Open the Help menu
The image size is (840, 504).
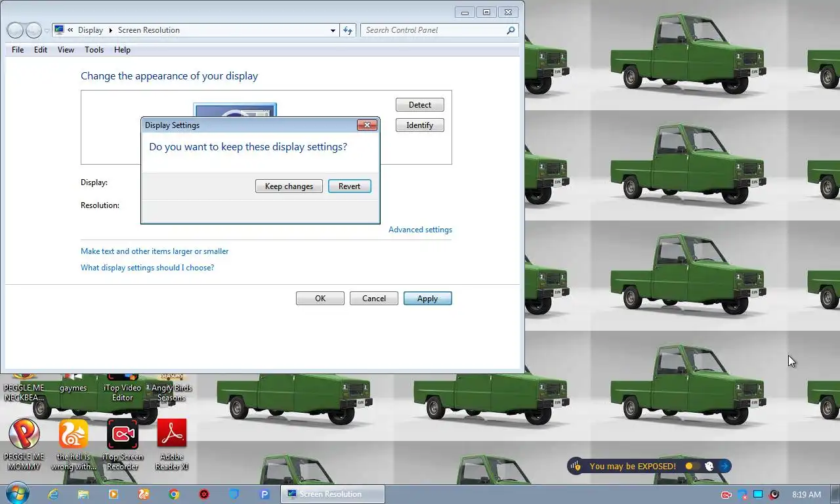pos(122,50)
